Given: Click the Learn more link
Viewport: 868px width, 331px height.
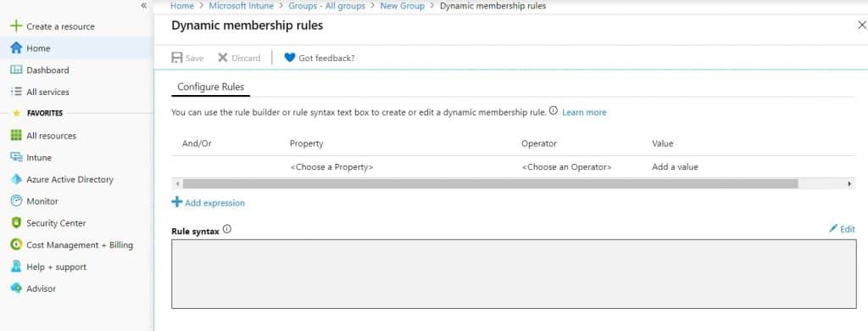Looking at the screenshot, I should coord(584,112).
